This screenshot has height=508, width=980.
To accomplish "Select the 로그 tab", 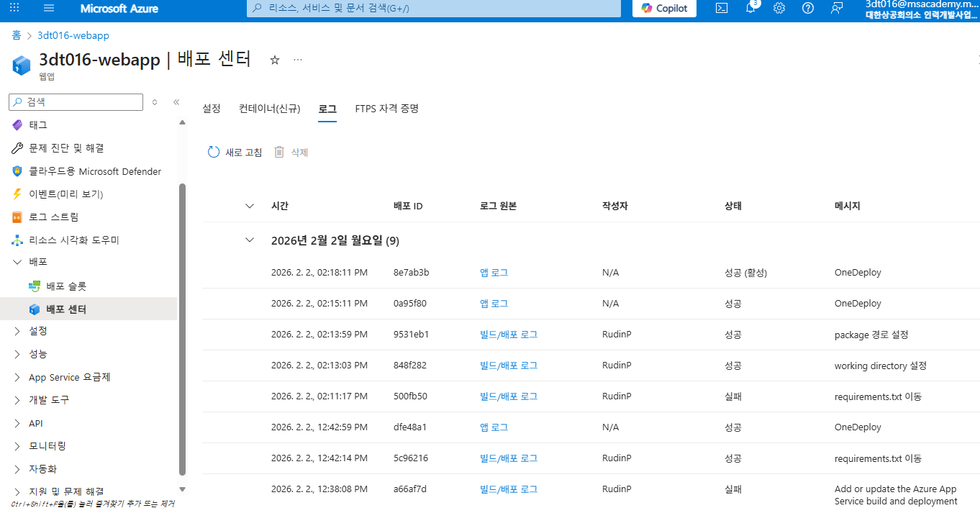I will pyautogui.click(x=327, y=109).
